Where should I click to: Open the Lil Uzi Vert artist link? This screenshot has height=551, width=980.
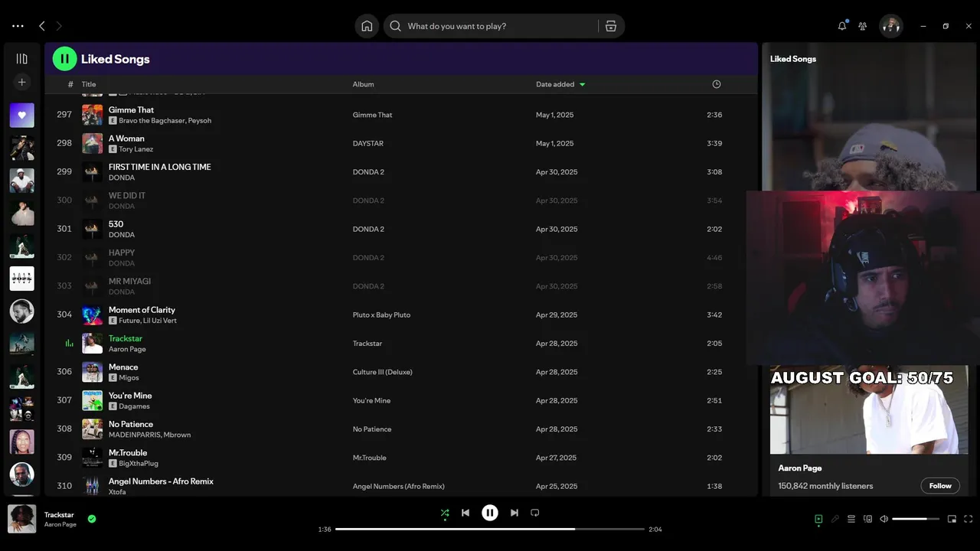click(x=160, y=321)
